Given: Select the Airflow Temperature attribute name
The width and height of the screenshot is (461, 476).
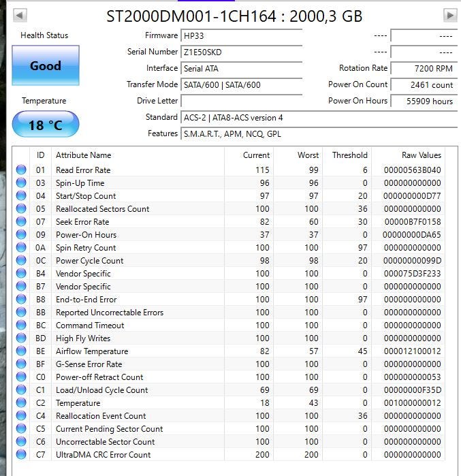Looking at the screenshot, I should [x=92, y=351].
